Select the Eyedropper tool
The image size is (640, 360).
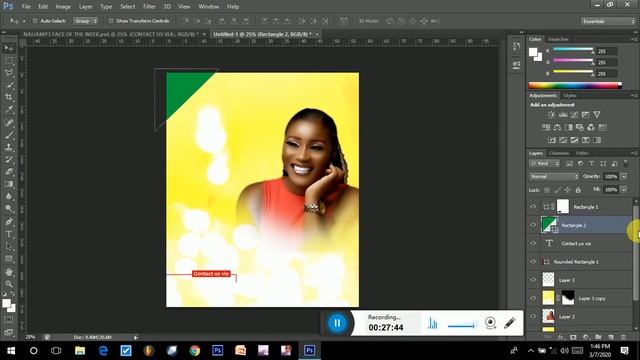[9, 109]
